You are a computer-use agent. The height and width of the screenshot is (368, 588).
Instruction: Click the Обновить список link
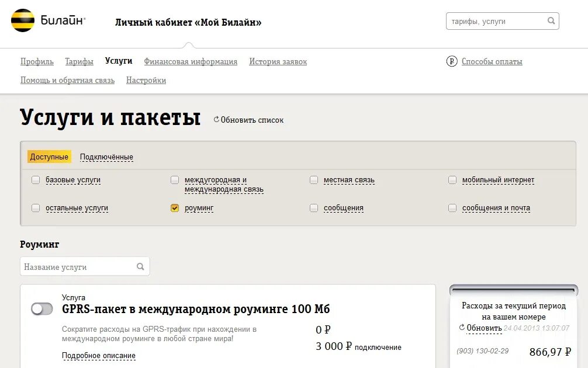[x=252, y=120]
